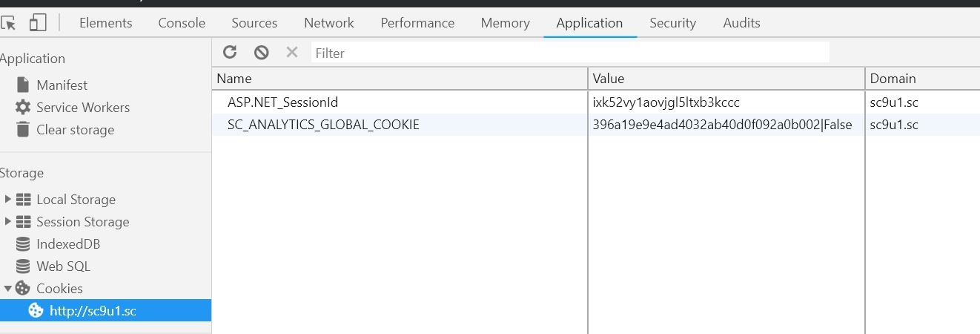This screenshot has width=980, height=334.
Task: Toggle the device toolbar icon
Action: (x=38, y=23)
